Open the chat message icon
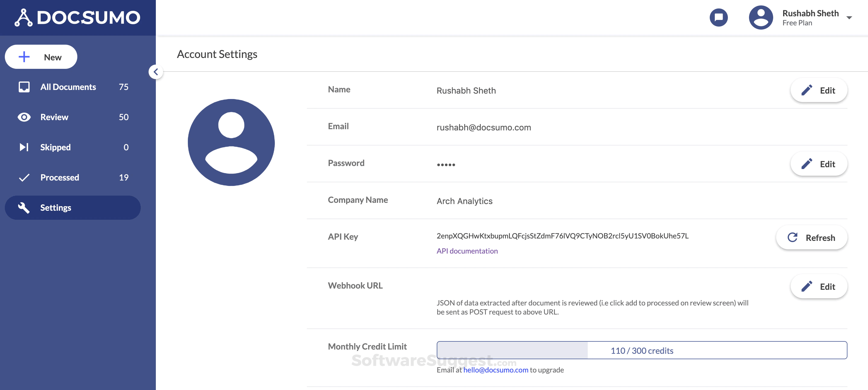The width and height of the screenshot is (868, 390). (x=719, y=18)
